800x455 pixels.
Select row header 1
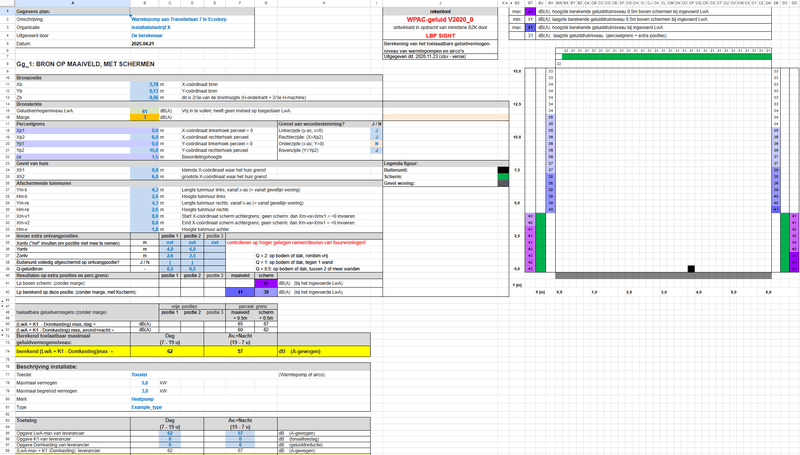(7, 11)
